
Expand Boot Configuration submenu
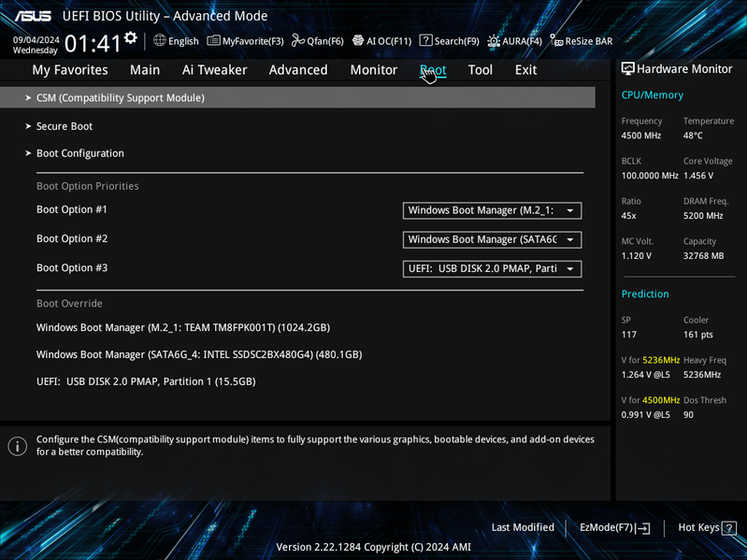tap(80, 153)
